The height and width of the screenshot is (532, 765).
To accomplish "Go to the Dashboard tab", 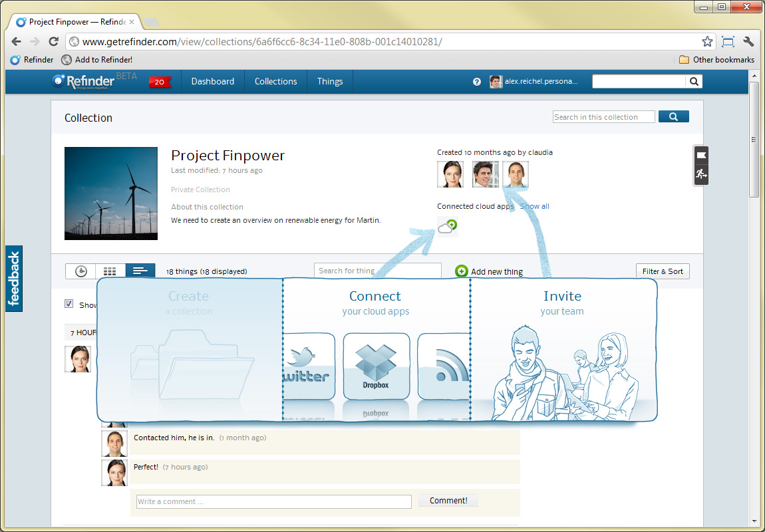I will [x=213, y=82].
